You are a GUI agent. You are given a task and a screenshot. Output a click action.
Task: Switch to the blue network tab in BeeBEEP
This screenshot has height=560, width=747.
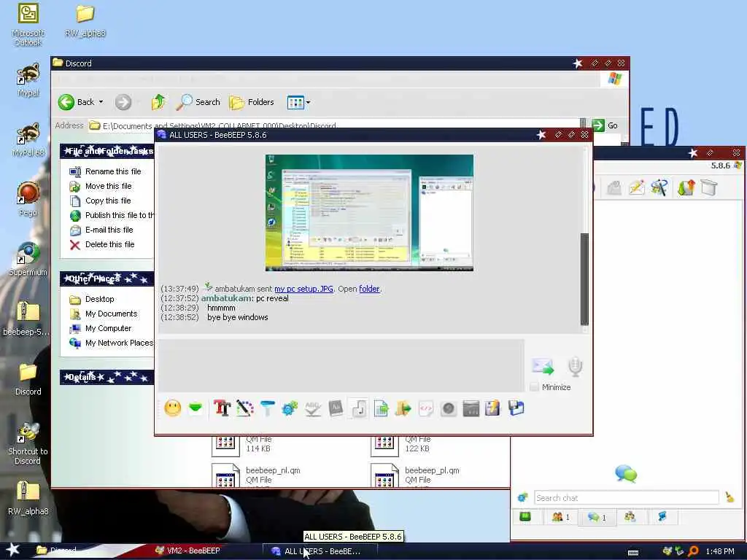tap(662, 517)
